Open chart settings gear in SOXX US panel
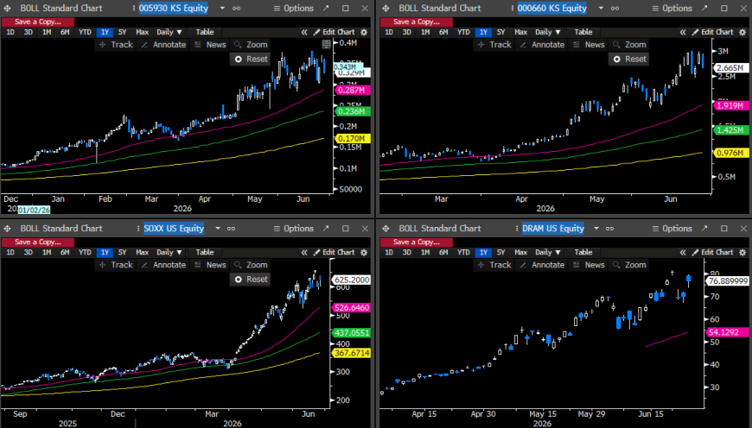 click(x=364, y=252)
